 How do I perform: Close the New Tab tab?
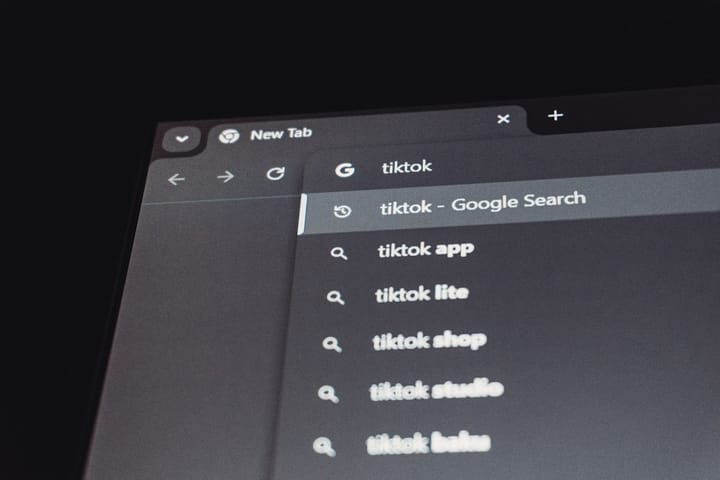(x=503, y=119)
